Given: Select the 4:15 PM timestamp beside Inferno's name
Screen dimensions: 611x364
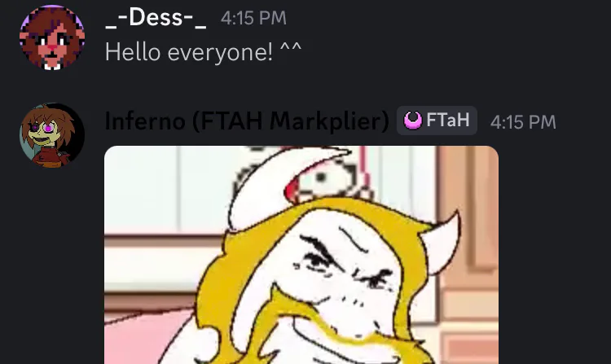Looking at the screenshot, I should click(523, 122).
